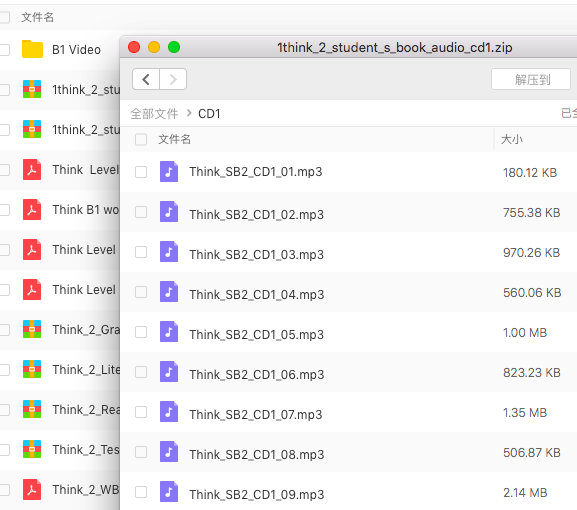Image resolution: width=577 pixels, height=510 pixels.
Task: Tick the checkbox for Think_SB2_CD1_06.mp3
Action: point(141,372)
